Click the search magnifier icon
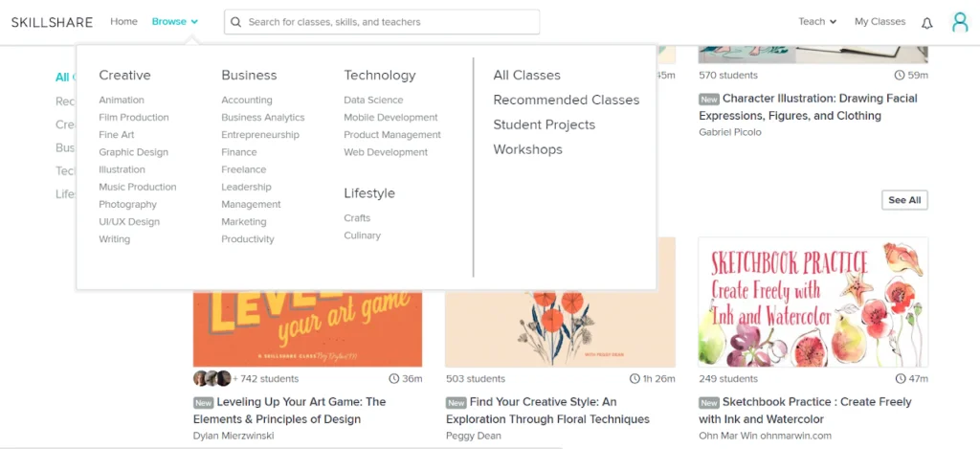The height and width of the screenshot is (449, 980). pos(235,22)
